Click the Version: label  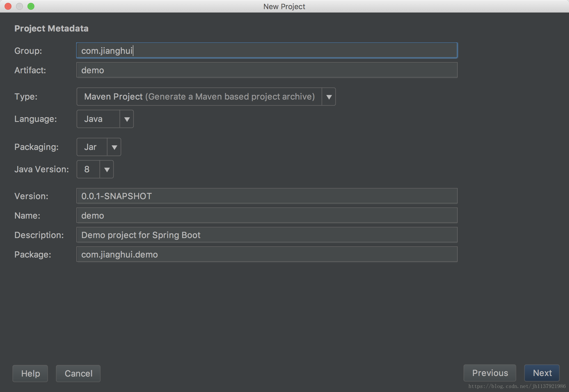(x=31, y=196)
